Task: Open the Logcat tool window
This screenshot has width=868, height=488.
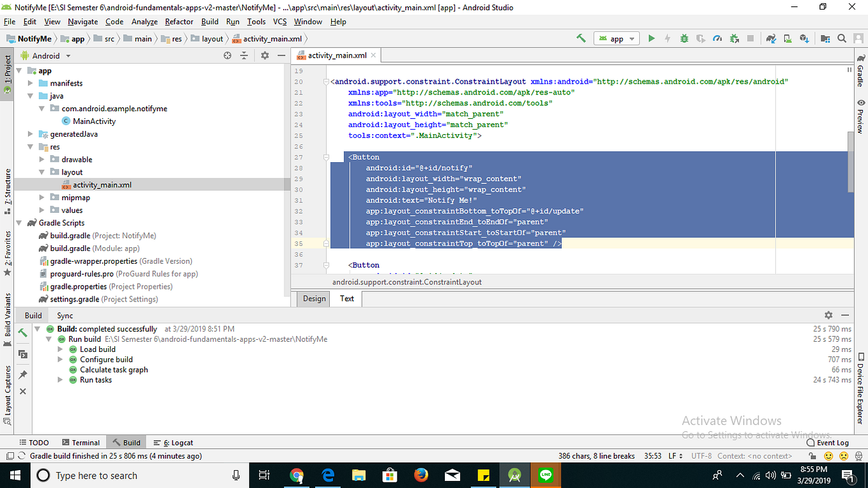Action: pos(172,442)
